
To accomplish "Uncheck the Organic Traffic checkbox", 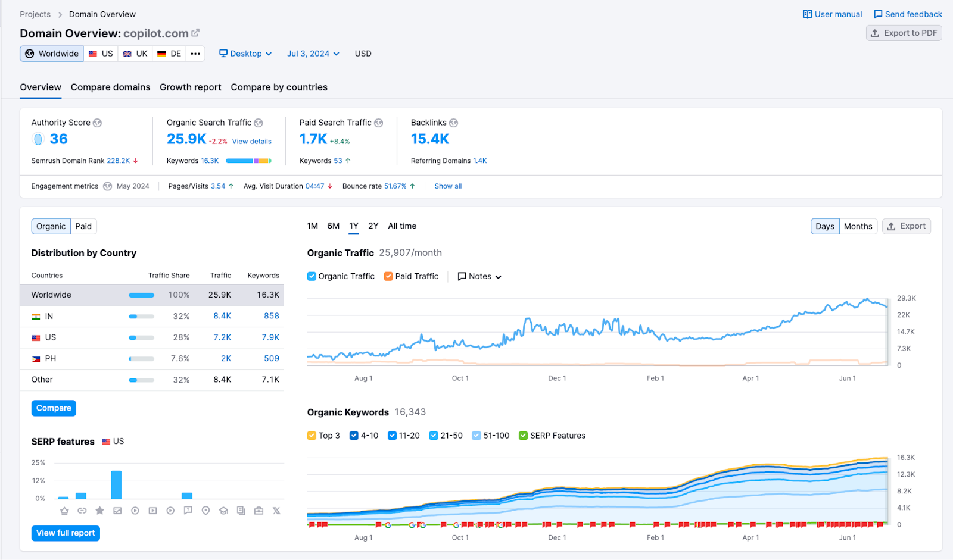I will pos(312,276).
